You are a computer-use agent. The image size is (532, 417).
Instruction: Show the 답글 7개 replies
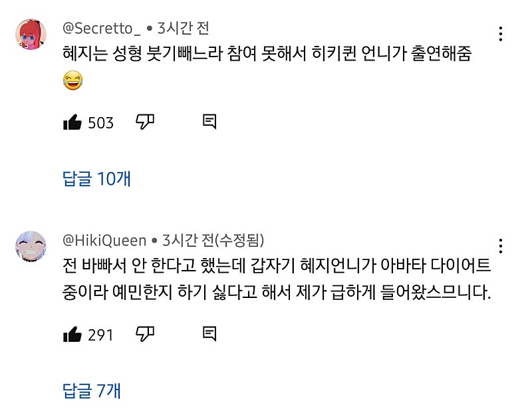click(x=92, y=390)
